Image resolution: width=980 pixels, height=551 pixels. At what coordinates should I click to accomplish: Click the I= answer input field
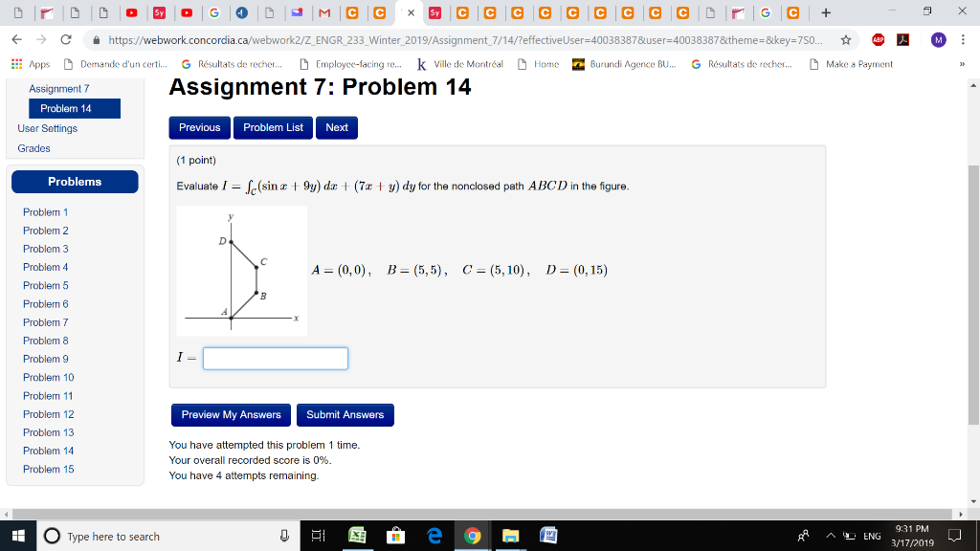275,358
